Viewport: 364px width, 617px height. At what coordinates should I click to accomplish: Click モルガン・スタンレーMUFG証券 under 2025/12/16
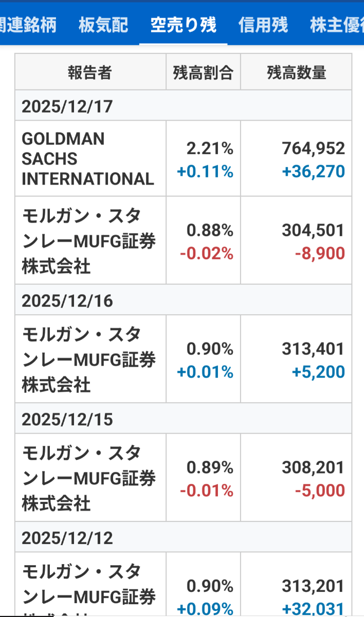click(x=89, y=359)
